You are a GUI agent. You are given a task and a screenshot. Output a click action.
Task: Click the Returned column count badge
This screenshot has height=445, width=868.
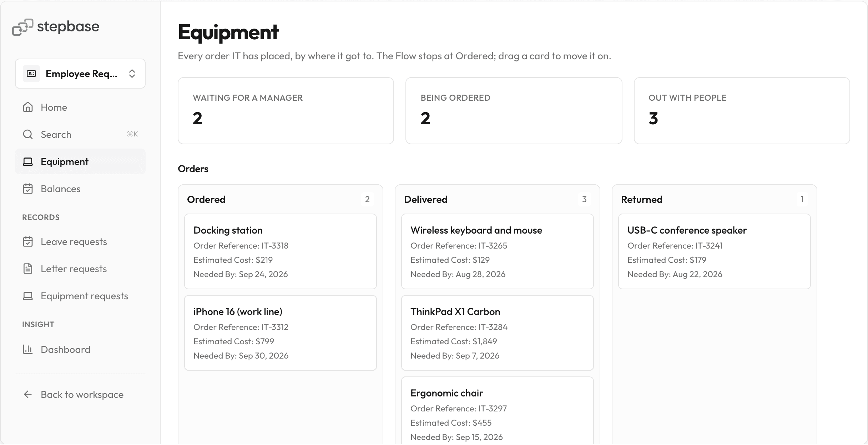(x=802, y=199)
